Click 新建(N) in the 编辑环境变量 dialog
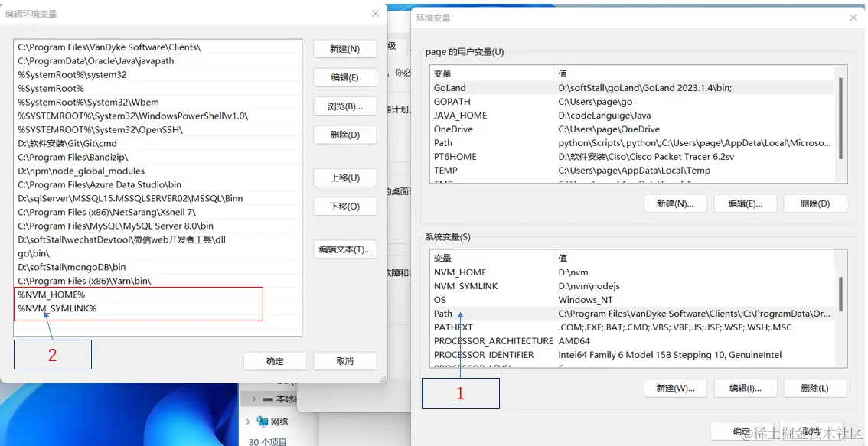 (345, 49)
